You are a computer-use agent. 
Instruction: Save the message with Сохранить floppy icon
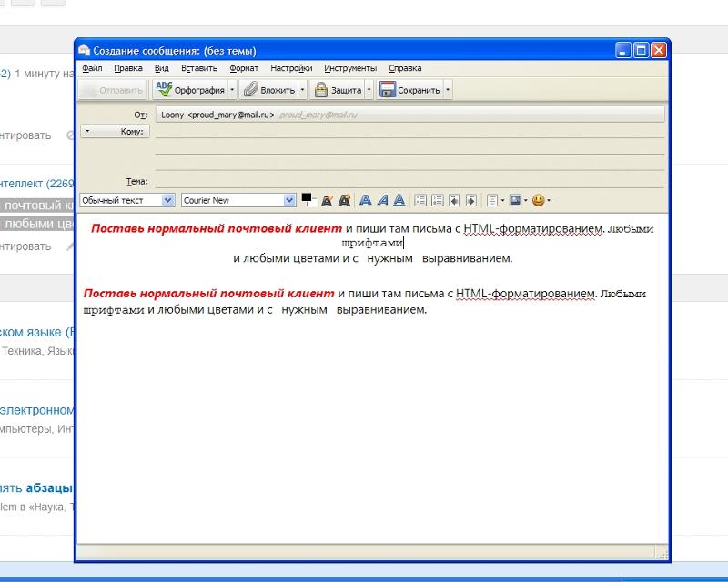387,90
